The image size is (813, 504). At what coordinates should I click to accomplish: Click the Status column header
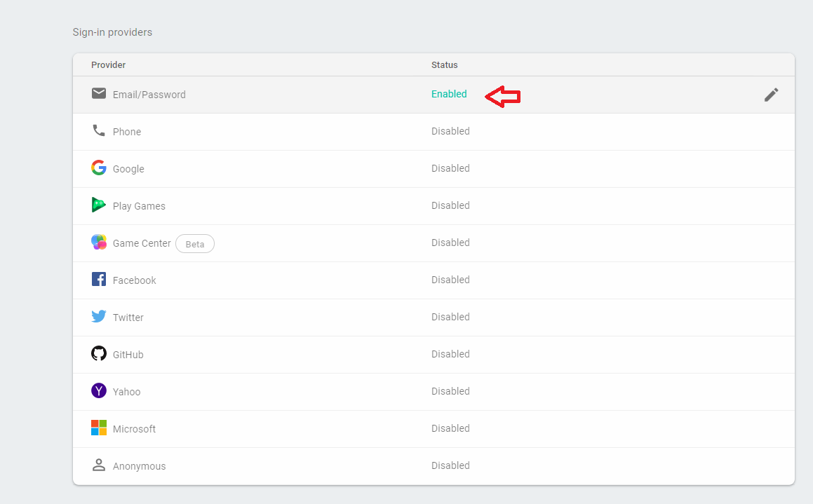(x=444, y=65)
